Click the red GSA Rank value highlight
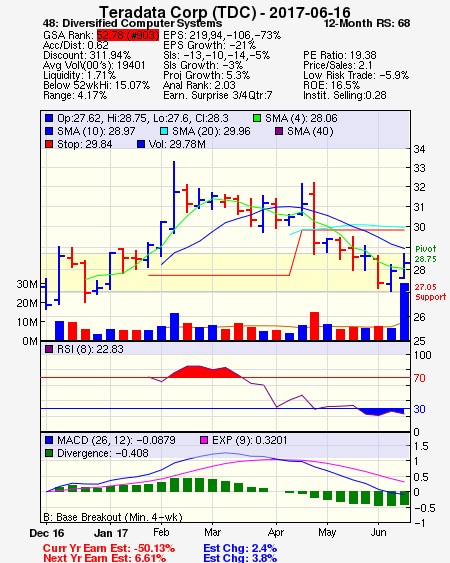Image resolution: width=450 pixels, height=563 pixels. (128, 35)
